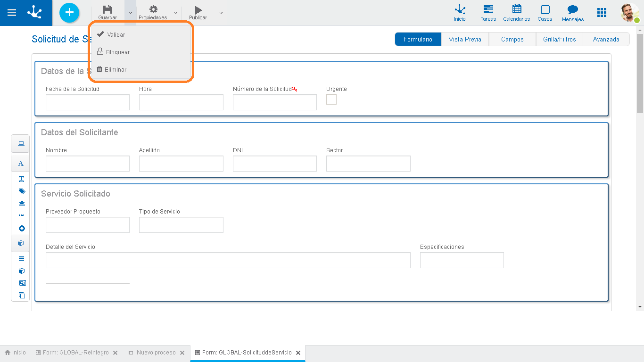Close the Nuevo proceso tab
This screenshot has height=362, width=644.
(x=182, y=353)
